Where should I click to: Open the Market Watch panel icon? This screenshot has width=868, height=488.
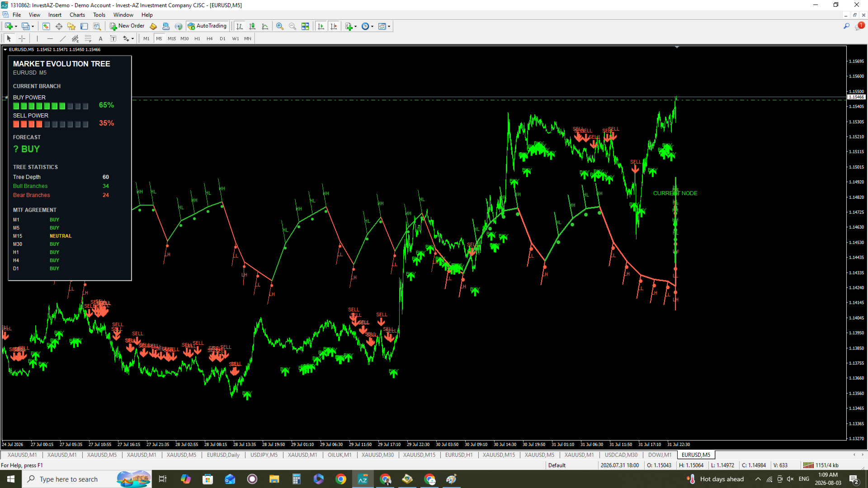tap(46, 26)
